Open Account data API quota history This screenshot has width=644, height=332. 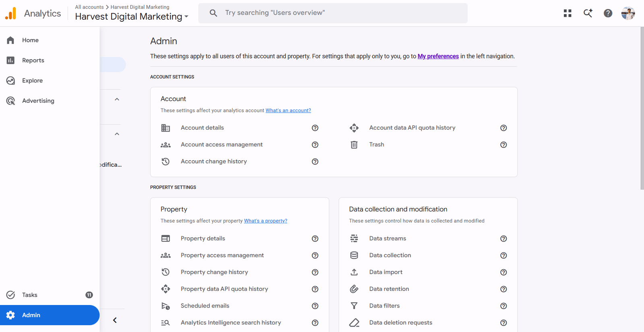[x=413, y=128]
